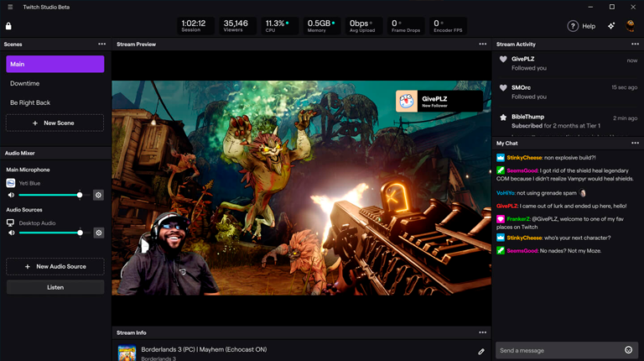Click the CPU usage stat

click(x=280, y=25)
